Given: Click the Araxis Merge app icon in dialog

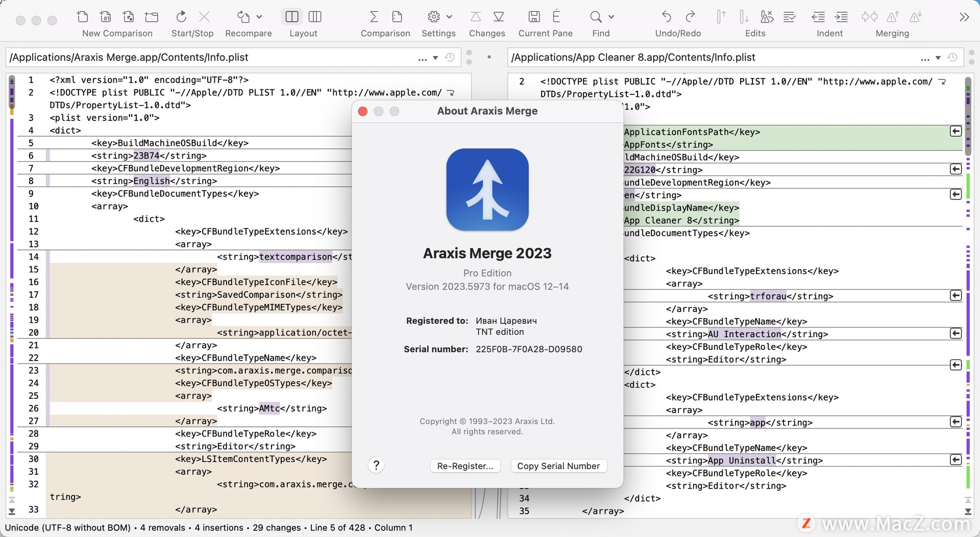Looking at the screenshot, I should pyautogui.click(x=487, y=190).
